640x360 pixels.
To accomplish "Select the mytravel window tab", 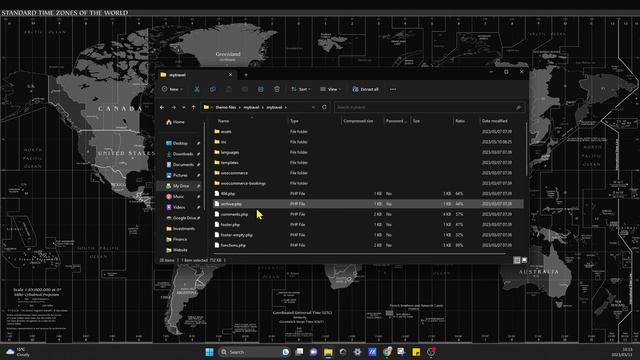I will coord(196,75).
